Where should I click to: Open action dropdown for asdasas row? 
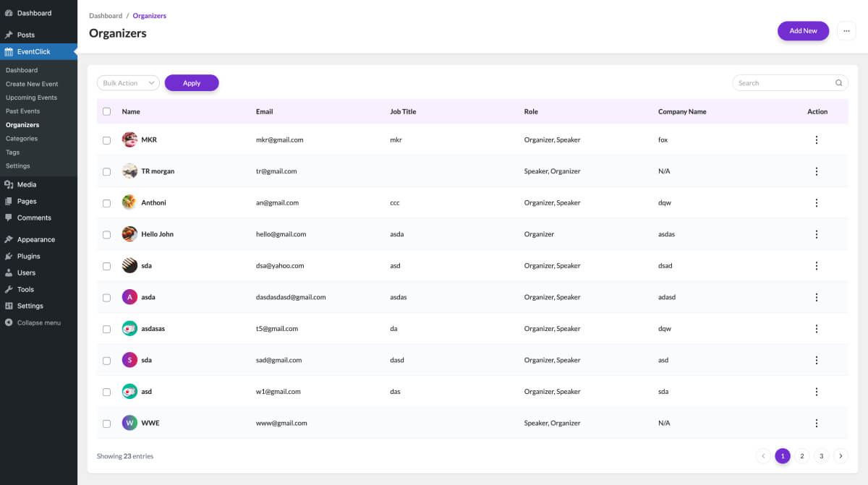click(817, 329)
